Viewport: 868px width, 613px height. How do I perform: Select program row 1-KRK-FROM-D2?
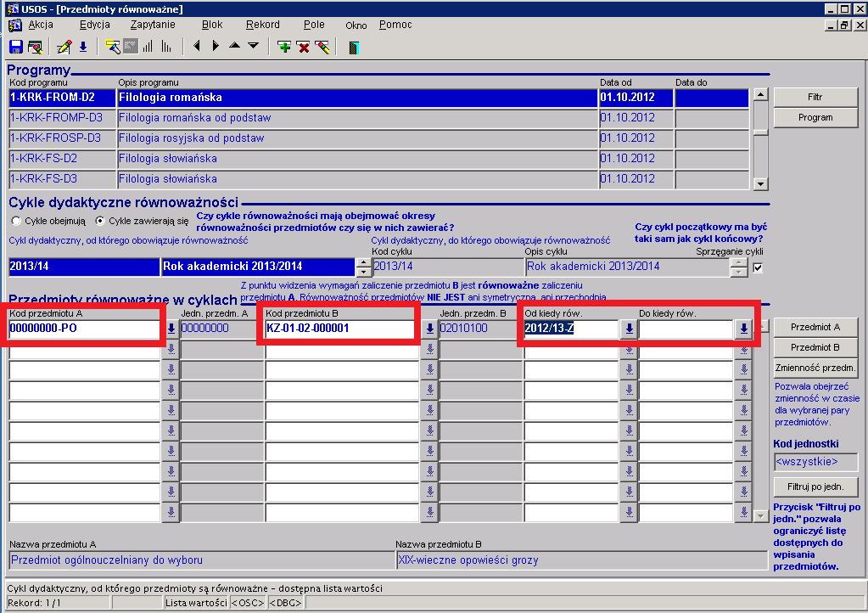(62, 98)
